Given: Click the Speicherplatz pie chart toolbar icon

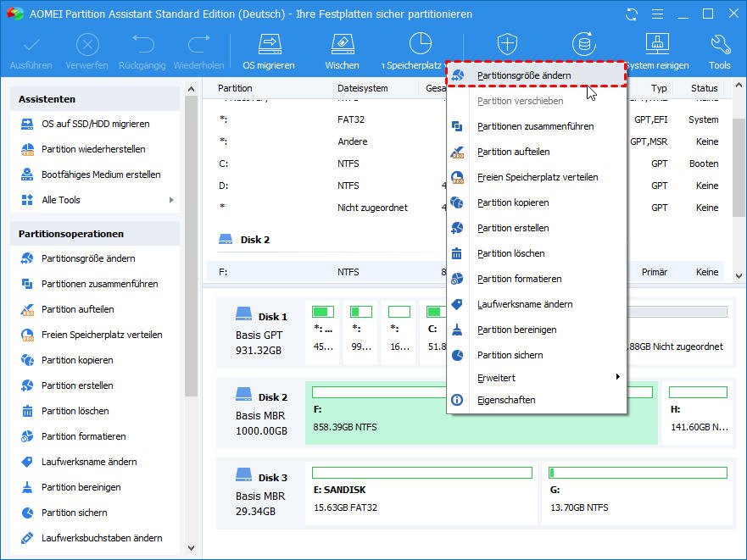Looking at the screenshot, I should pyautogui.click(x=421, y=44).
